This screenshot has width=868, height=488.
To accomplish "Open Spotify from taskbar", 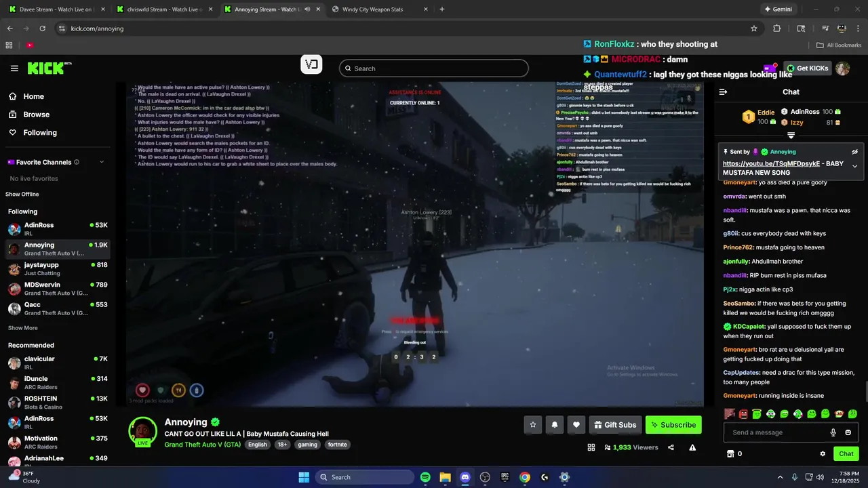I will pyautogui.click(x=425, y=477).
